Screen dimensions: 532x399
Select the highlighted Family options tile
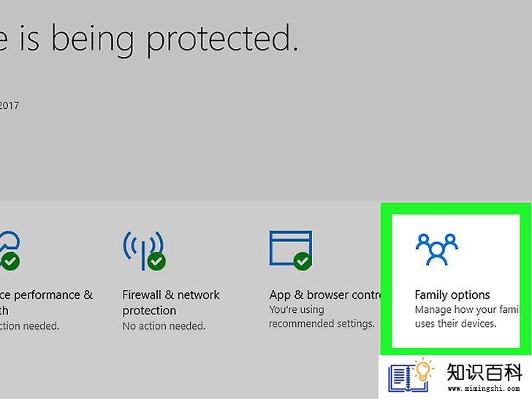tap(456, 281)
